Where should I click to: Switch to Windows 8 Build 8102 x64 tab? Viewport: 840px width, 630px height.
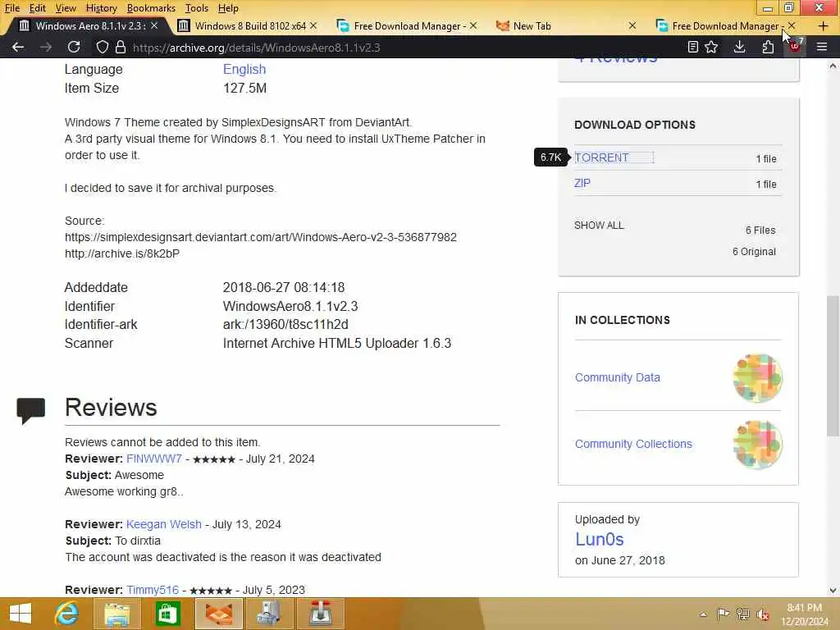pos(246,25)
